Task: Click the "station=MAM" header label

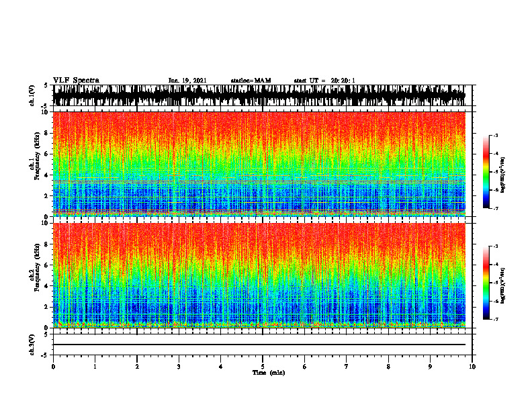Action: coord(251,81)
